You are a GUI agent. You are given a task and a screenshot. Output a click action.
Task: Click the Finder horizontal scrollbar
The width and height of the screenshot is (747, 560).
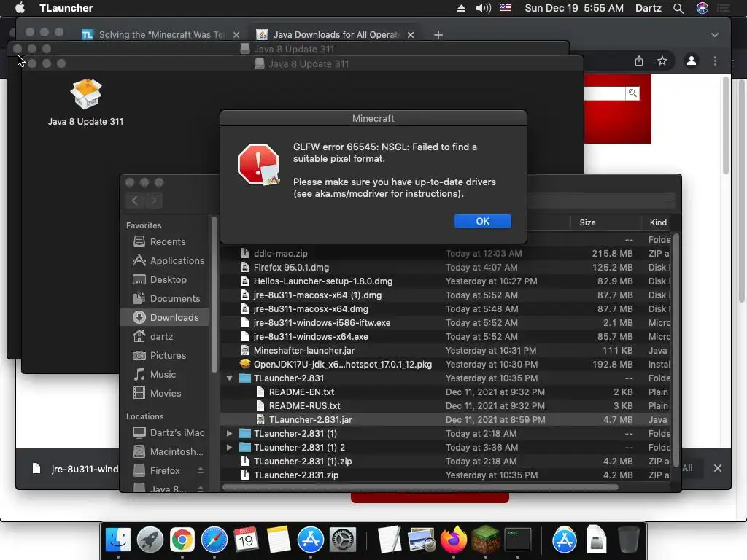(x=420, y=487)
